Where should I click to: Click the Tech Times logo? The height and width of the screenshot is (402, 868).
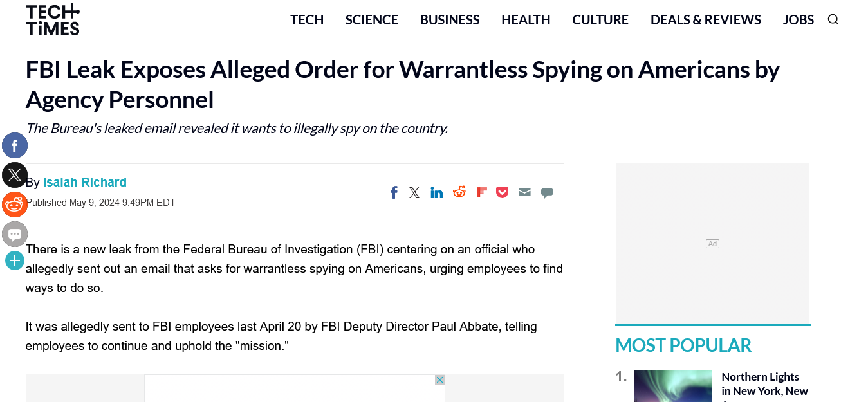(53, 19)
